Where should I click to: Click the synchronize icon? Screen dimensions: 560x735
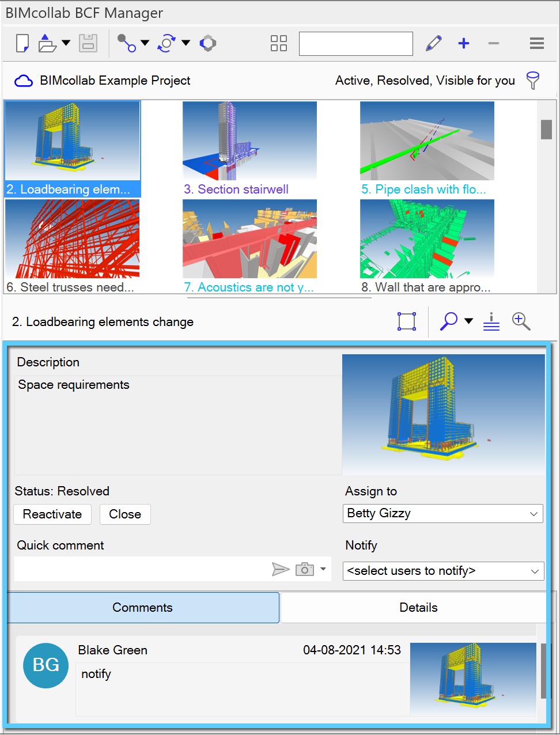tap(167, 43)
